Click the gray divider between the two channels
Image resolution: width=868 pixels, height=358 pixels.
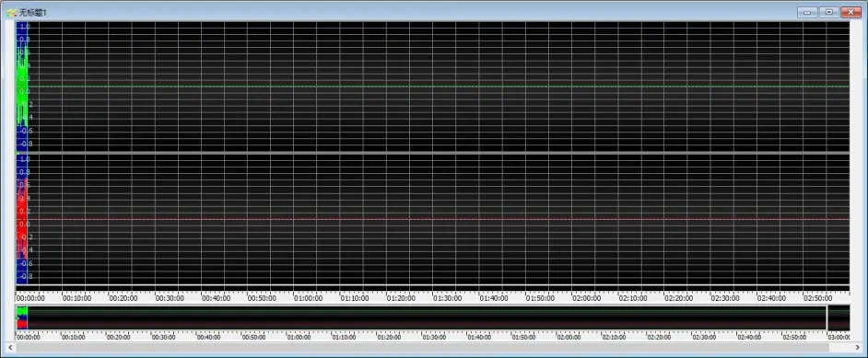click(x=432, y=152)
